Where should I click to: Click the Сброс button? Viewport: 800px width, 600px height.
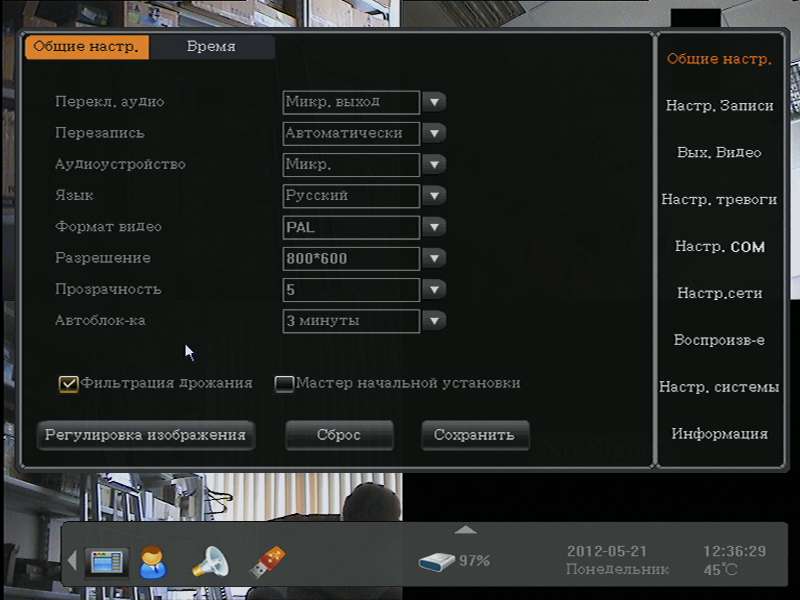(x=339, y=435)
